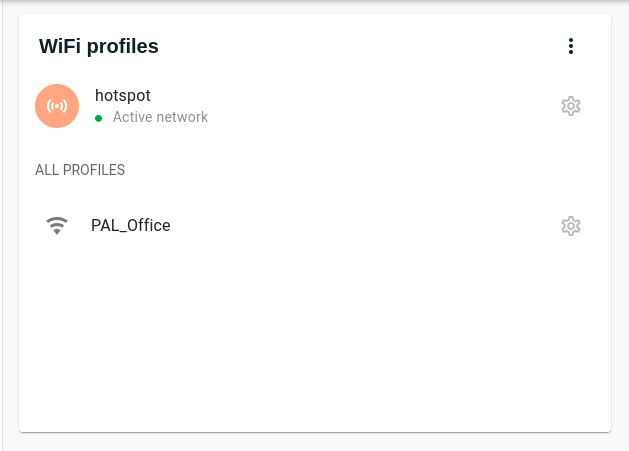Open settings gear for hotspot profile
This screenshot has height=451, width=629.
tap(571, 106)
